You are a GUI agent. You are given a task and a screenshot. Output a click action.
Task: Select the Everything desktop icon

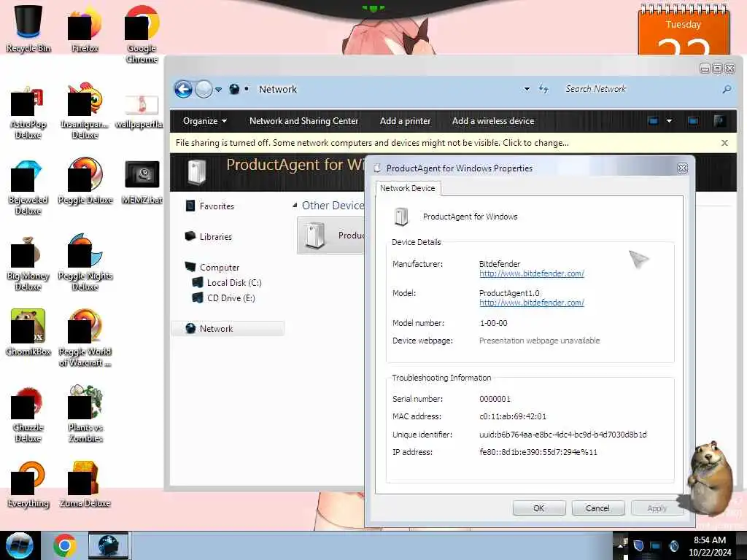(28, 486)
